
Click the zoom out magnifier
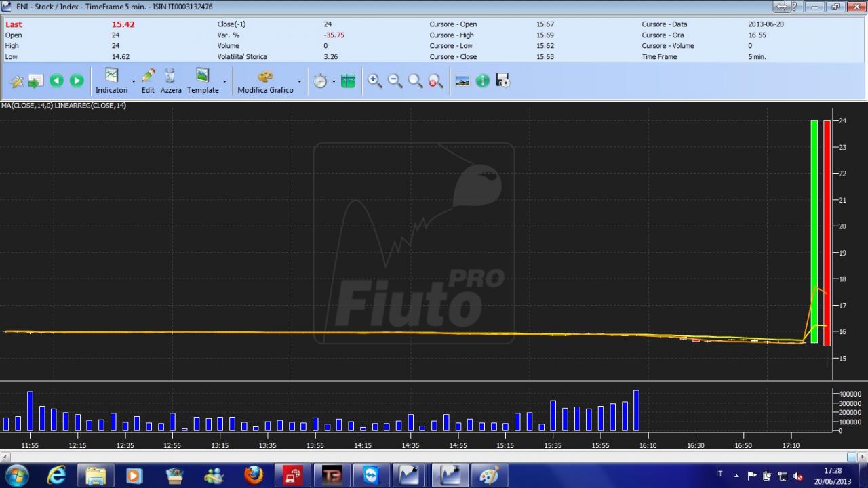(395, 81)
